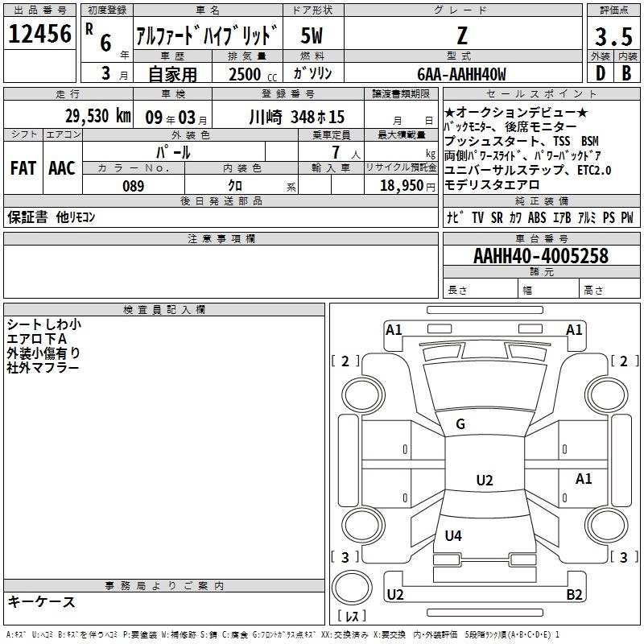This screenshot has width=644, height=644.
Task: Select the U2 mark on the car roof
Action: tap(484, 481)
